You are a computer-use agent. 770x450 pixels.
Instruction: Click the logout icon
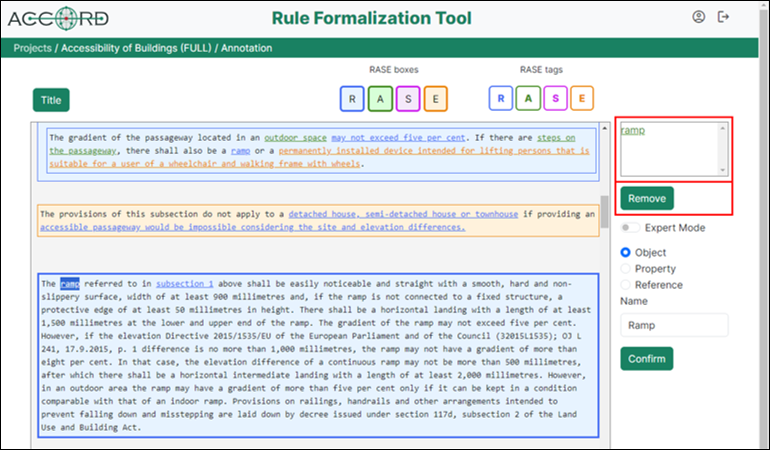[724, 18]
